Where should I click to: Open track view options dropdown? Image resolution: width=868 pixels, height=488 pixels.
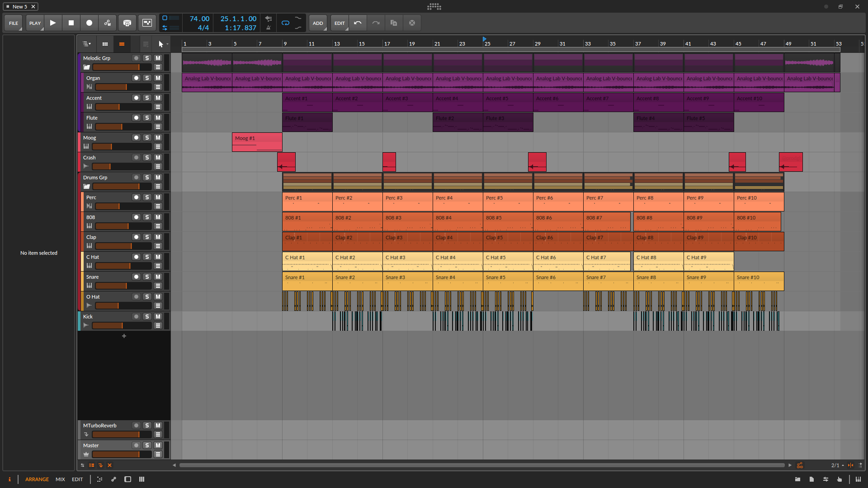click(x=86, y=44)
